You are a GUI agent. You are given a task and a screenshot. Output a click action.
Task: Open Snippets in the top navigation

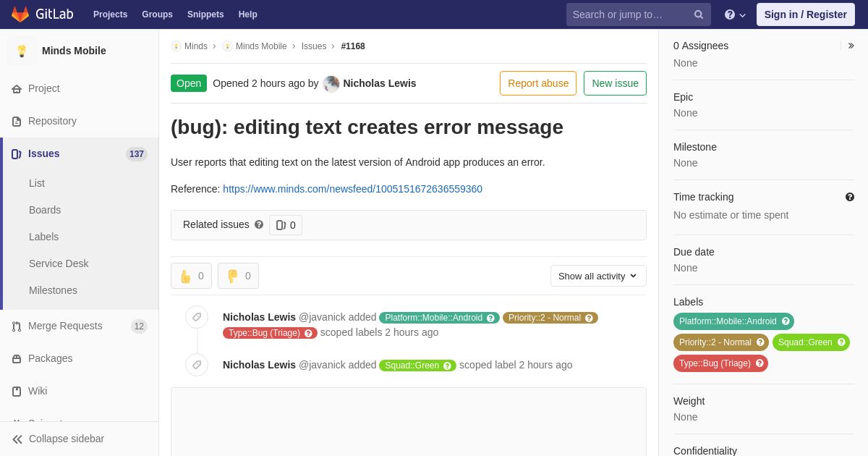(205, 14)
